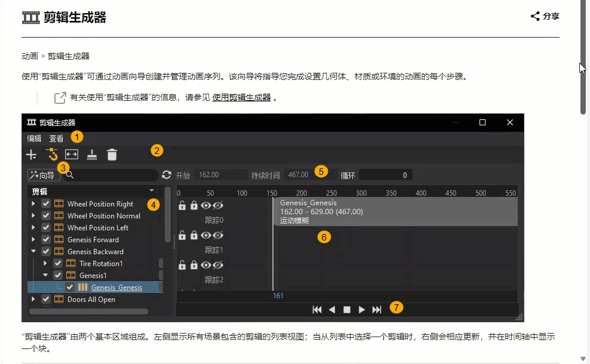Click the timeline ruler at 300
Viewport: 590px width, 364px height.
361,193
